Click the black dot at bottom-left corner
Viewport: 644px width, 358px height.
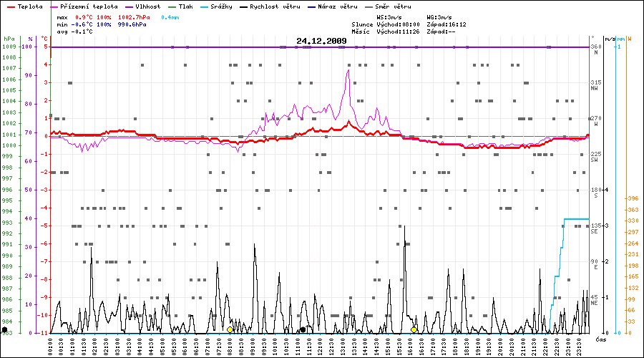[5, 329]
